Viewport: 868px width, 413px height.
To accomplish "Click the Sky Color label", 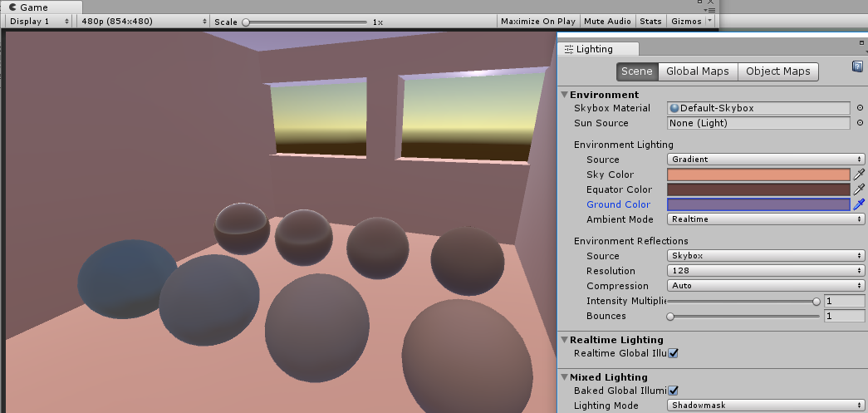I will (610, 175).
